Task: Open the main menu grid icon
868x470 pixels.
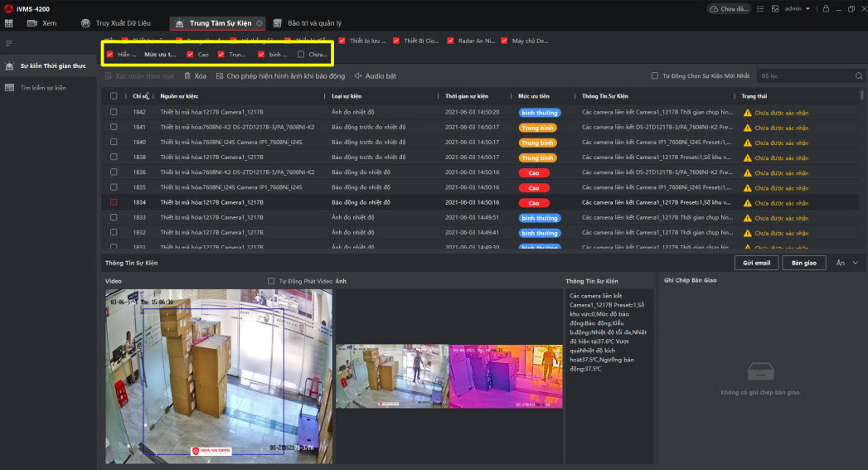Action: 9,23
